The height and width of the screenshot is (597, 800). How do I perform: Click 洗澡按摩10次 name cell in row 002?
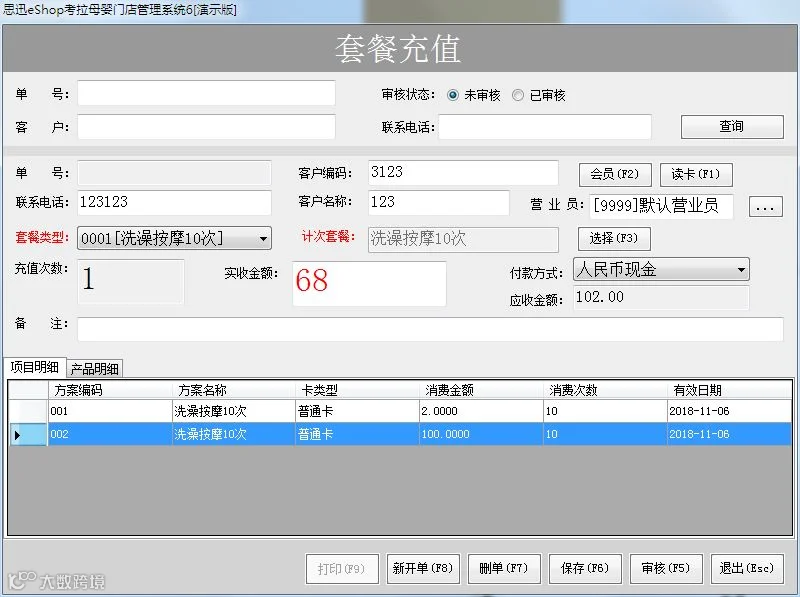(234, 434)
